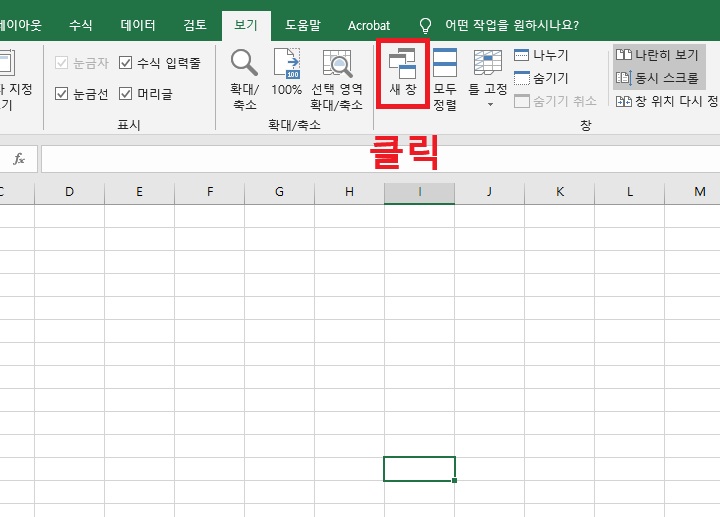Select column L header
Viewport: 720px width, 517px height.
point(630,192)
